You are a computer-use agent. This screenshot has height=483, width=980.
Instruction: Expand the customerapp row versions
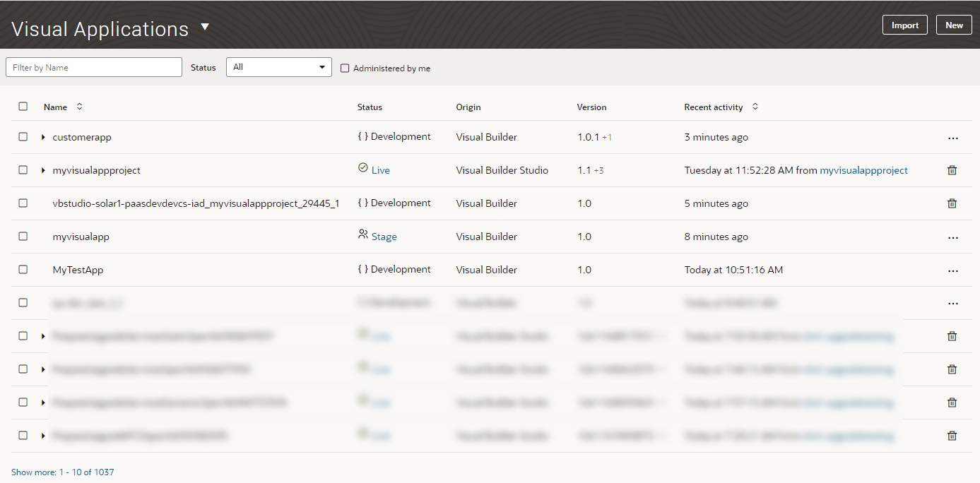click(43, 137)
